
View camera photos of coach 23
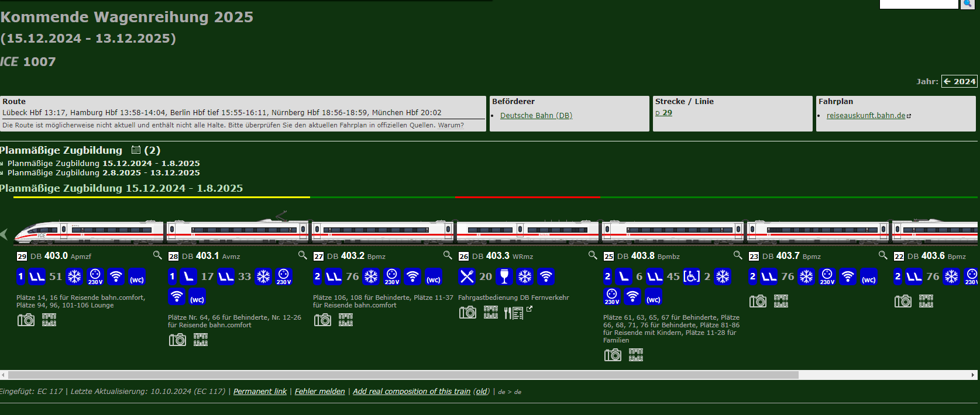coord(758,301)
